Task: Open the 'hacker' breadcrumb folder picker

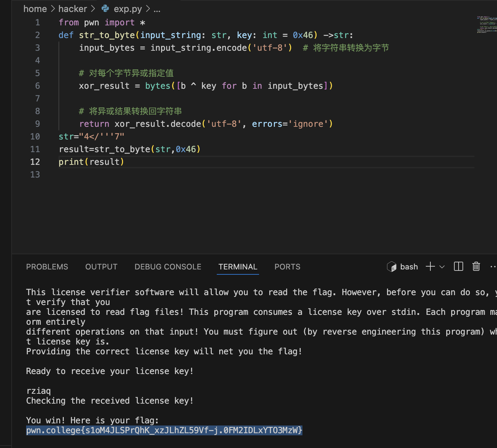Action: pos(73,9)
